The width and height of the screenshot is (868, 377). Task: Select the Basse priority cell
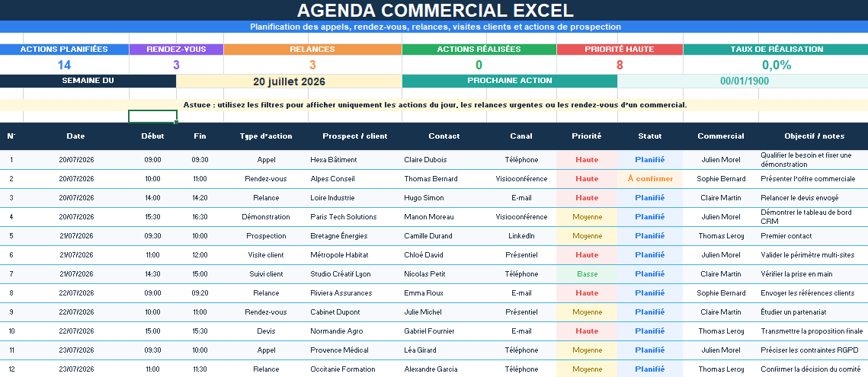[x=587, y=274]
